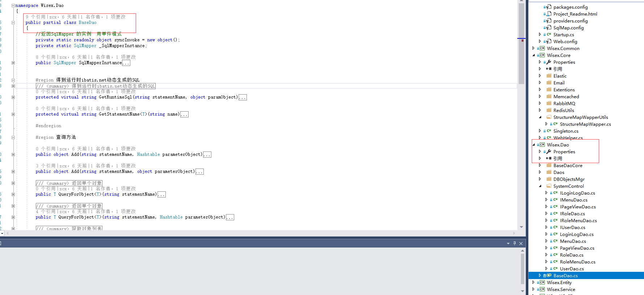
Task: Click the Elastic folder icon
Action: click(x=549, y=76)
